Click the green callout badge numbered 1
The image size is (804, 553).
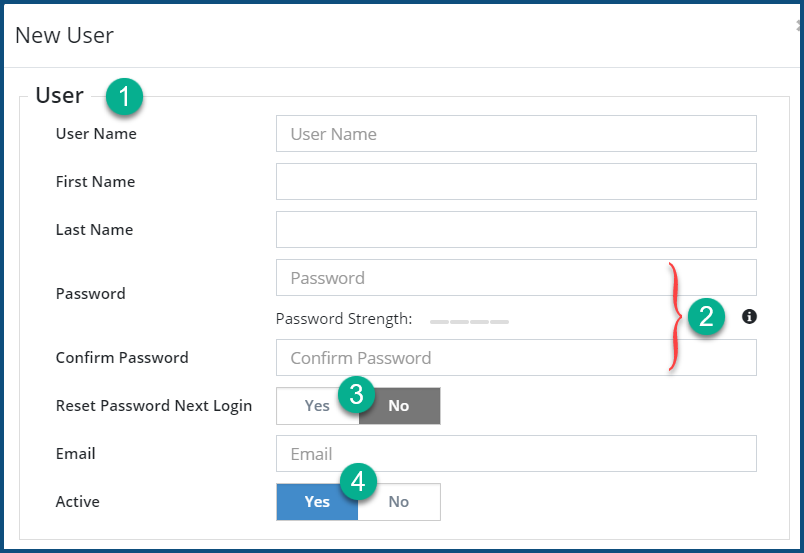pyautogui.click(x=125, y=97)
